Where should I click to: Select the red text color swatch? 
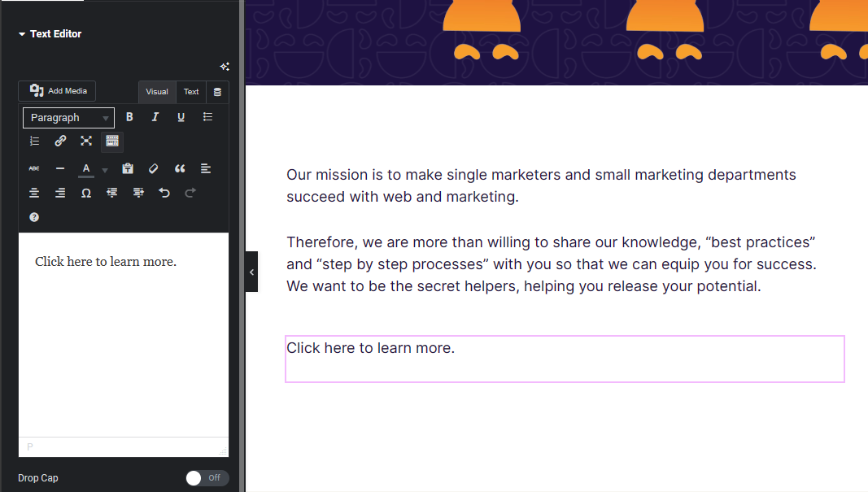point(85,168)
